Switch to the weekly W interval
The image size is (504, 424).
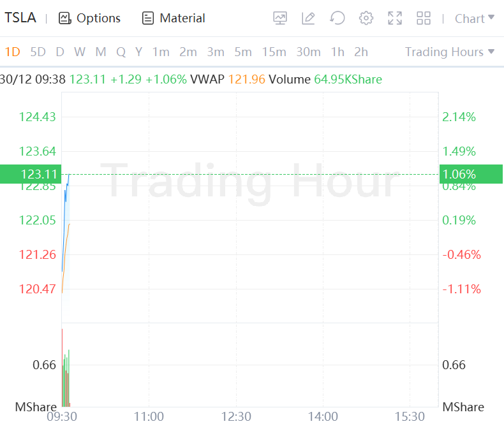point(79,52)
